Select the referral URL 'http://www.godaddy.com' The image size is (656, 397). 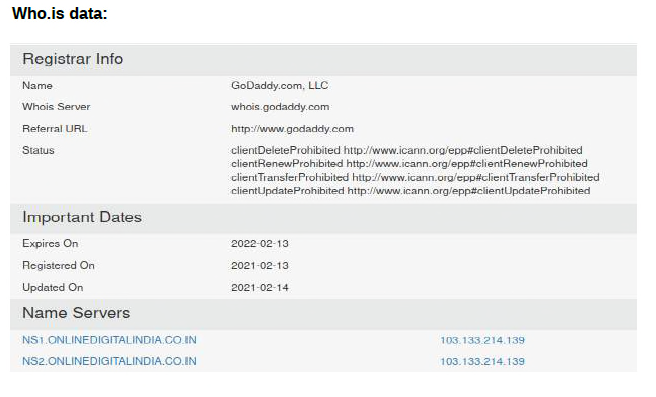point(292,129)
